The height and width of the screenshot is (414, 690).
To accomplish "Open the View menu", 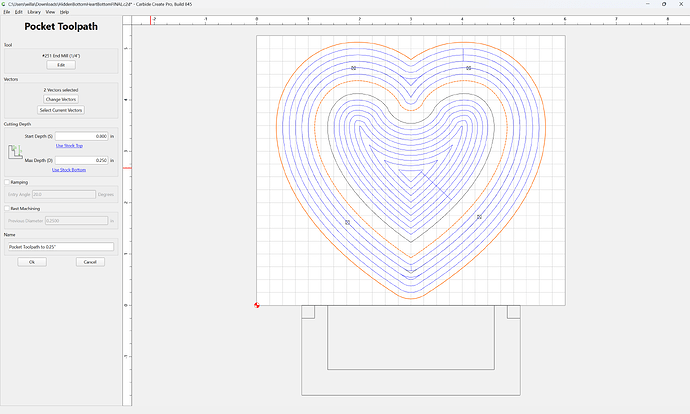I will pyautogui.click(x=50, y=12).
